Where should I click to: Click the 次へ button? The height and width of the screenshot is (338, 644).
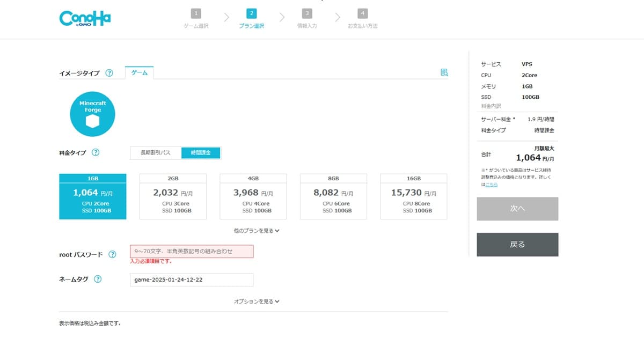[x=517, y=209]
